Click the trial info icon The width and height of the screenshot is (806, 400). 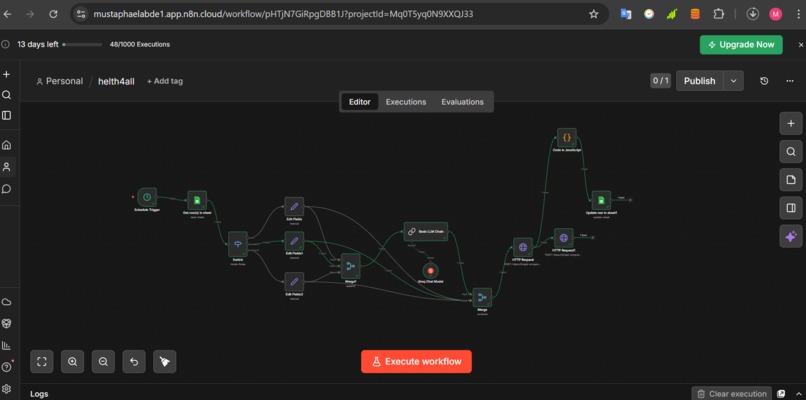5,45
